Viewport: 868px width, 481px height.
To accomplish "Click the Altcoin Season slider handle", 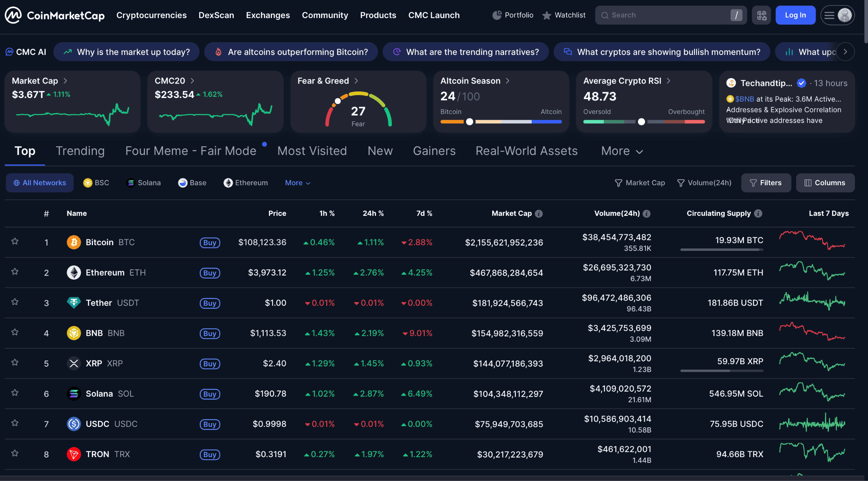I will (x=469, y=122).
